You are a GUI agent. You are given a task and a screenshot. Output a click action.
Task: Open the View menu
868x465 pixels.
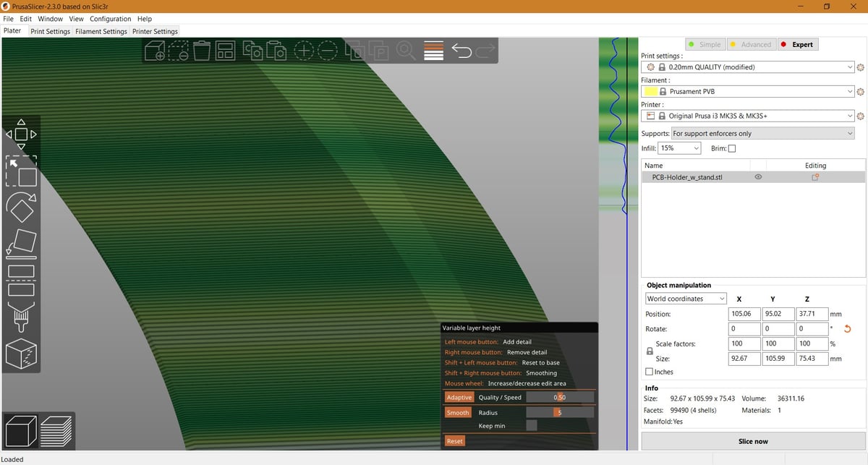(76, 19)
